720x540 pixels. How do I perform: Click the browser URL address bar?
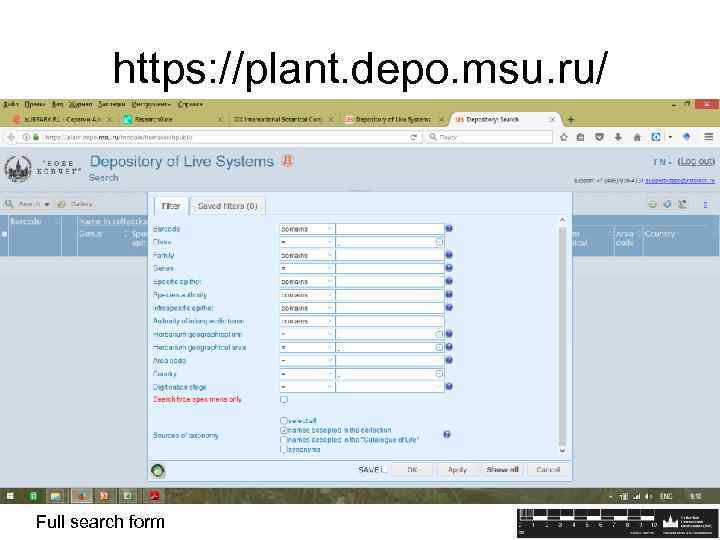[x=225, y=137]
